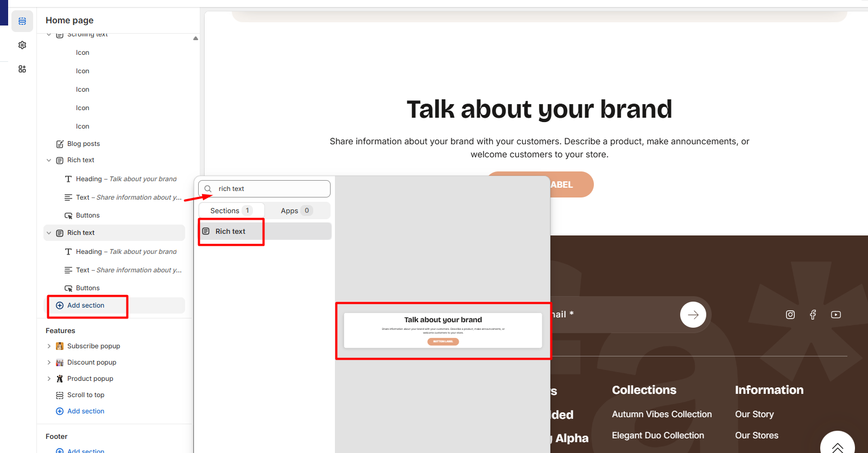The width and height of the screenshot is (868, 453).
Task: Expand the Product popup item
Action: (49, 379)
